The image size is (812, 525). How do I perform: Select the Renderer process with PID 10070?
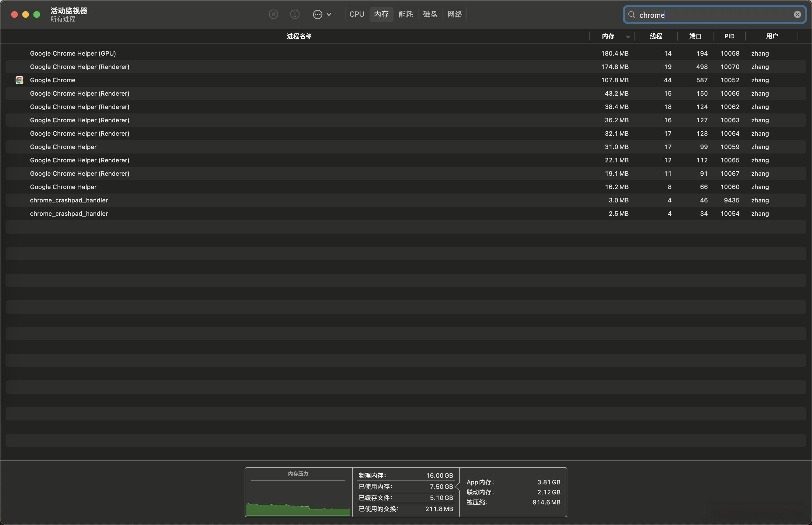[x=406, y=67]
